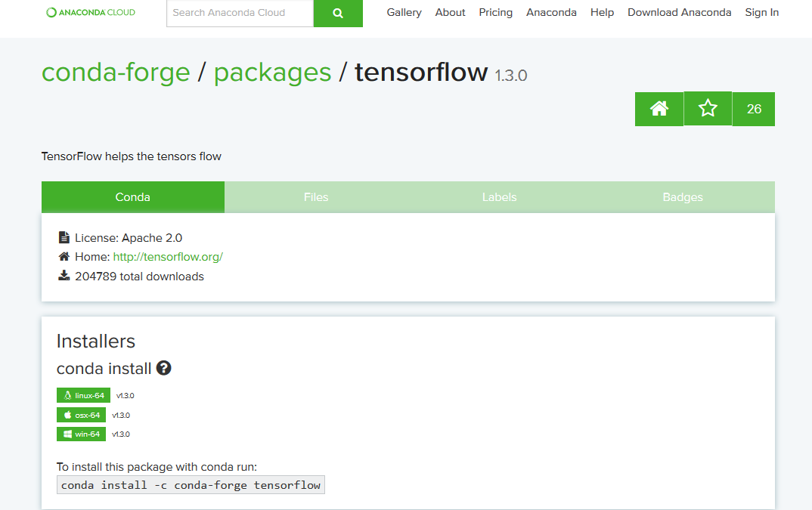Click the conda install help question icon

pos(163,368)
